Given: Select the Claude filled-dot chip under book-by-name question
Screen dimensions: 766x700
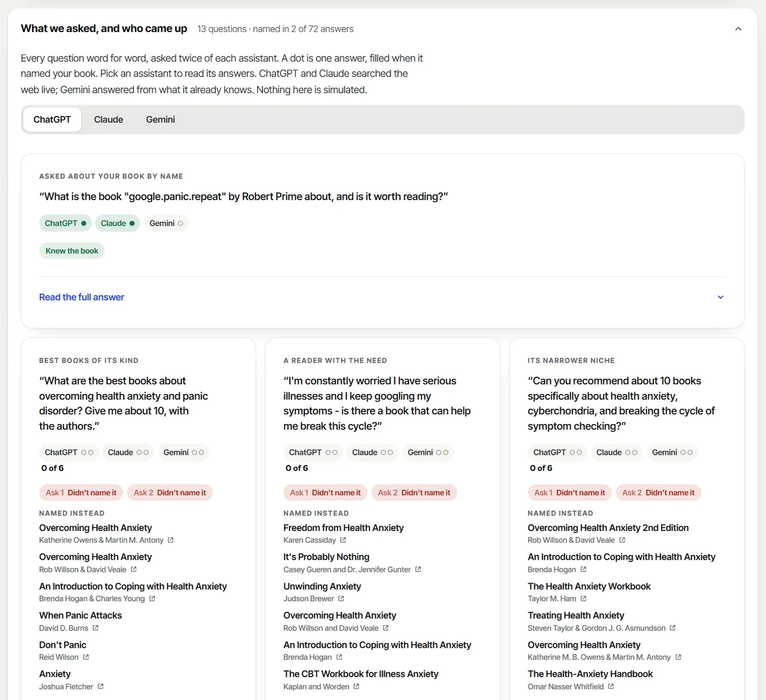Looking at the screenshot, I should (118, 223).
